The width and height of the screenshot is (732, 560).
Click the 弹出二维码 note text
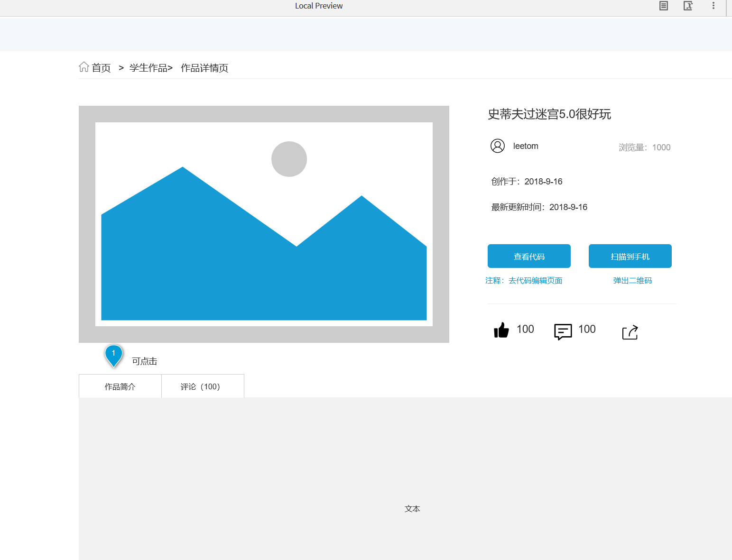[x=632, y=281]
